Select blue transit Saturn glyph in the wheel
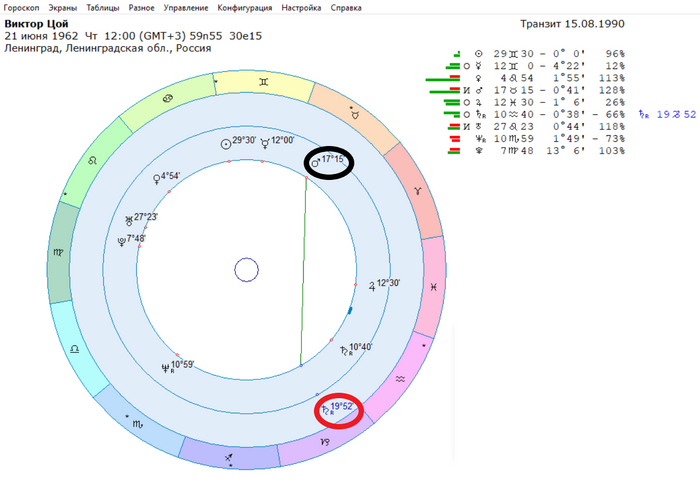 coord(326,409)
